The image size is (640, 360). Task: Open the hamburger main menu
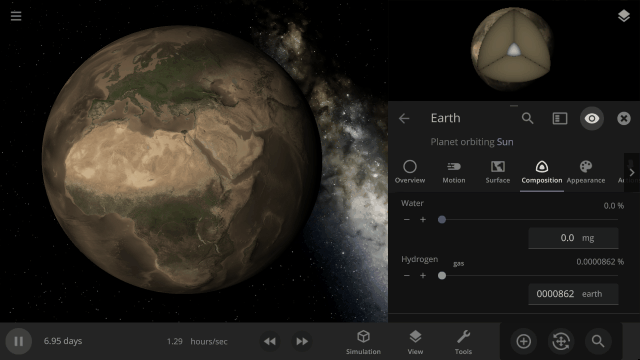click(16, 16)
